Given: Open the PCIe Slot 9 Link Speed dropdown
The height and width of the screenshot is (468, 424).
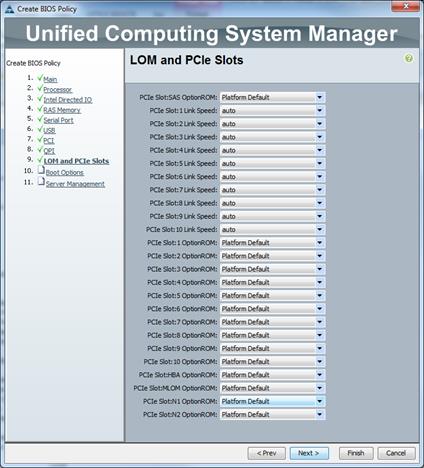Looking at the screenshot, I should click(x=272, y=216).
